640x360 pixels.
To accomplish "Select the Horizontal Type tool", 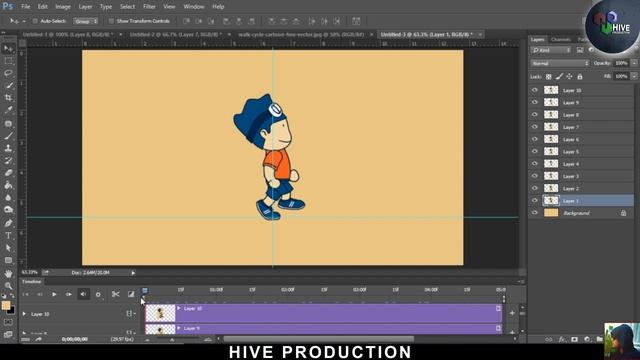I will click(x=8, y=236).
